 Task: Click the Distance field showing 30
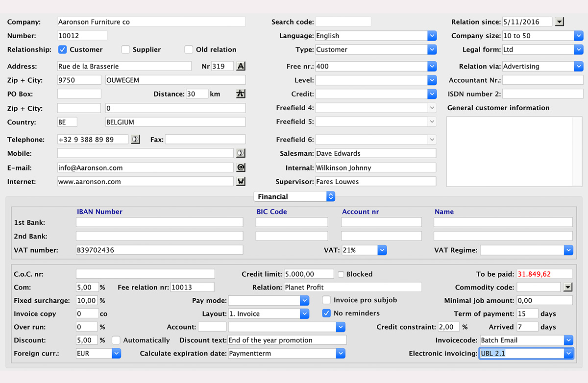click(x=197, y=94)
